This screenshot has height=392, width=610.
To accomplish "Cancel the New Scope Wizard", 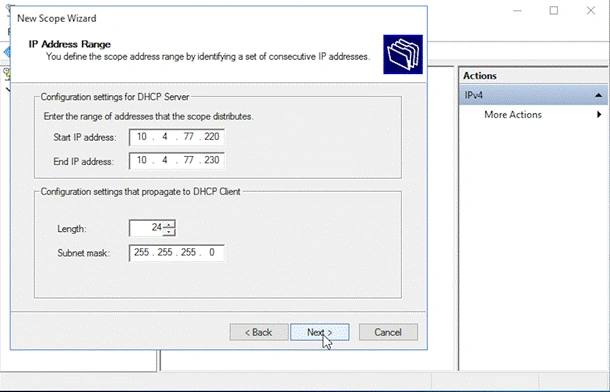I will point(388,332).
